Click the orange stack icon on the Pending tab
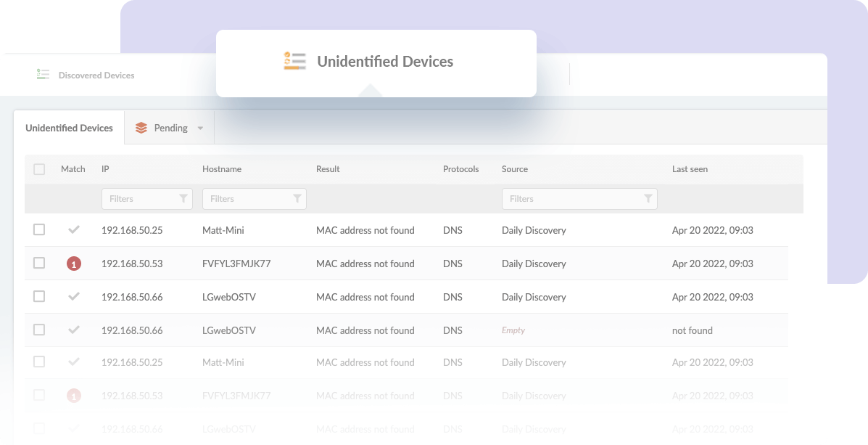Viewport: 868px width, 445px height. pyautogui.click(x=141, y=127)
